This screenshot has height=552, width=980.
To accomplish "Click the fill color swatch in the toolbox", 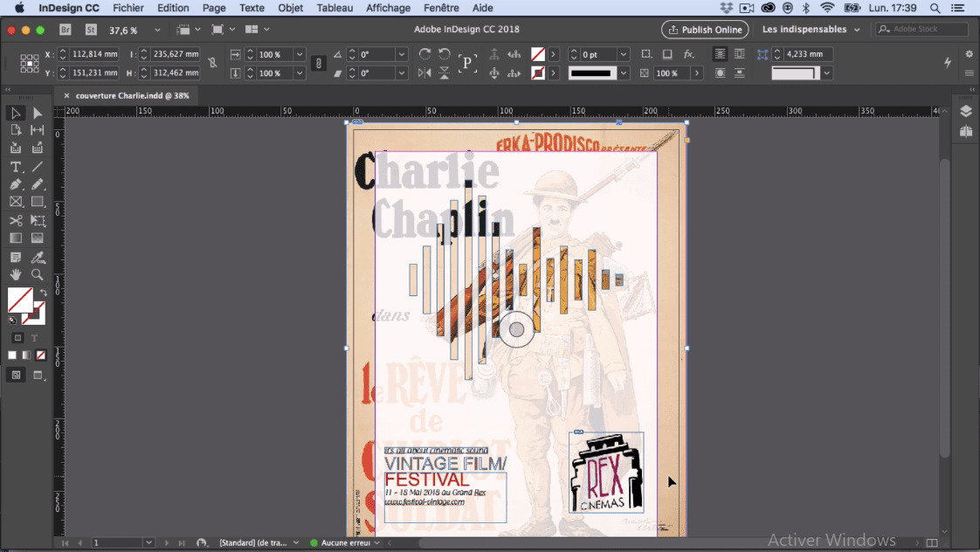I will 20,300.
